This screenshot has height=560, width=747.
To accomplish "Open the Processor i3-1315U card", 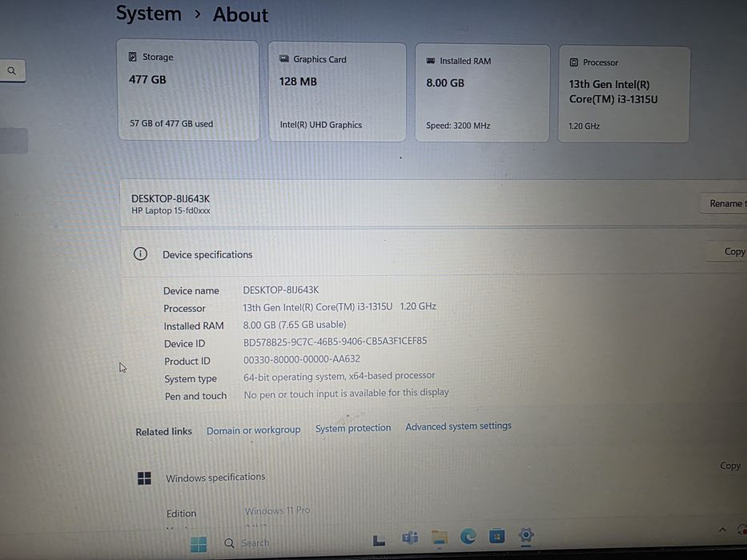I will pos(624,94).
